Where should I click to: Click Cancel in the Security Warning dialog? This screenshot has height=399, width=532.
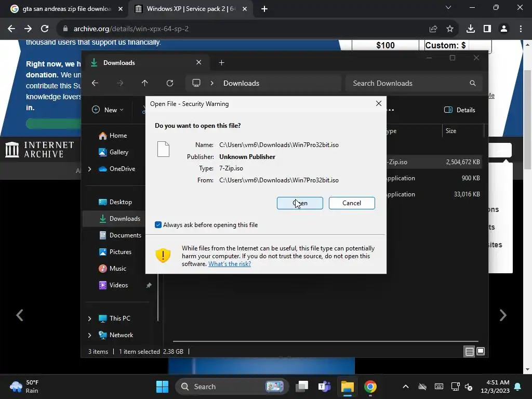(x=352, y=203)
